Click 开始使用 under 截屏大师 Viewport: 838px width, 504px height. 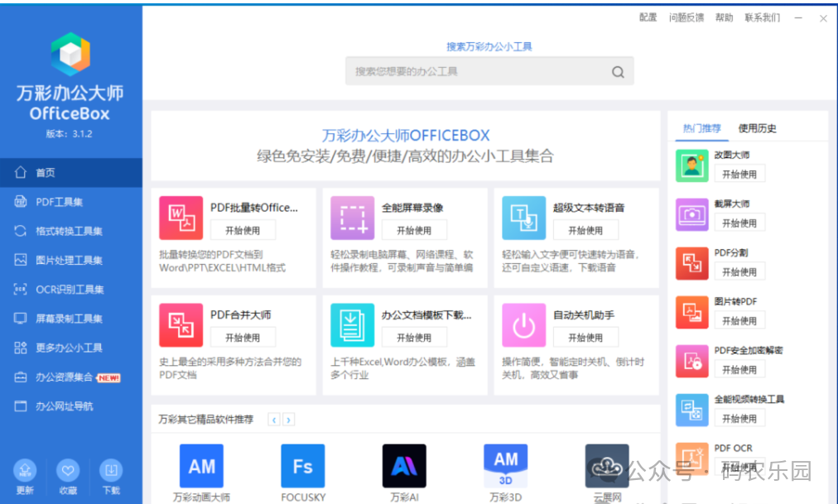(x=739, y=223)
